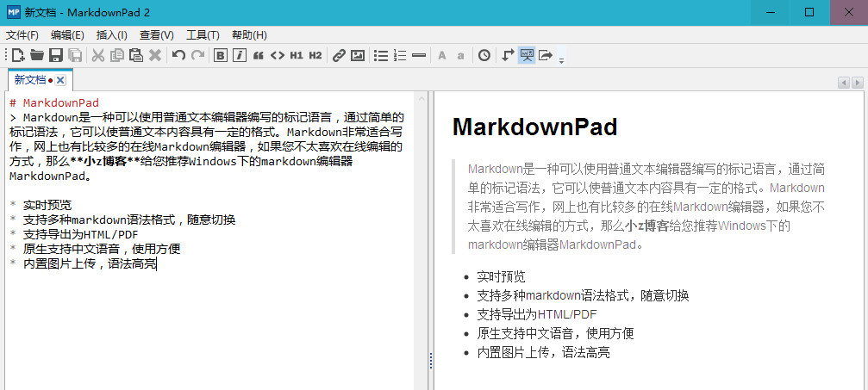Viewport: 868px width, 390px height.
Task: Close the 新文档 tab with its X
Action: [x=61, y=80]
